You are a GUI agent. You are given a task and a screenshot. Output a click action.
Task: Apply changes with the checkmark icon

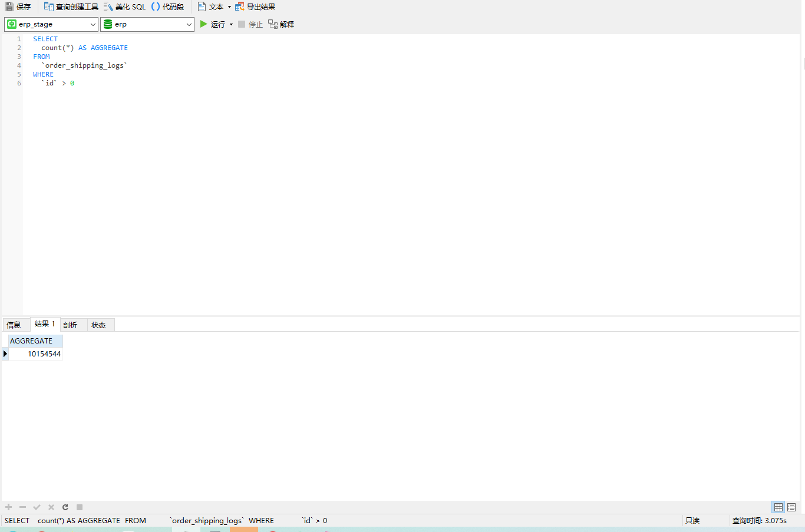coord(37,507)
